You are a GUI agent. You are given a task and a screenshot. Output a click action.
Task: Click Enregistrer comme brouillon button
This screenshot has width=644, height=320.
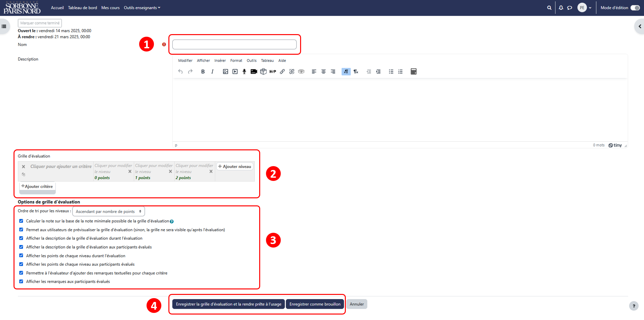point(315,304)
